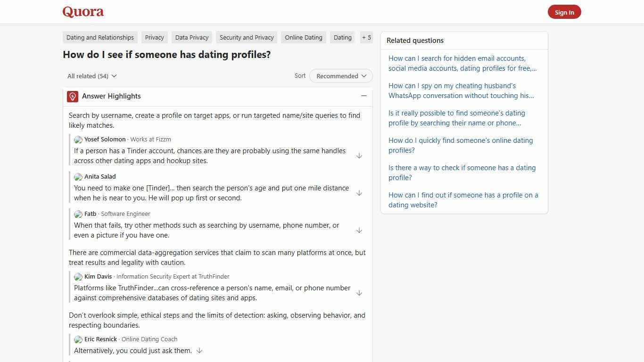Open the Online Dating topic tag

(303, 37)
